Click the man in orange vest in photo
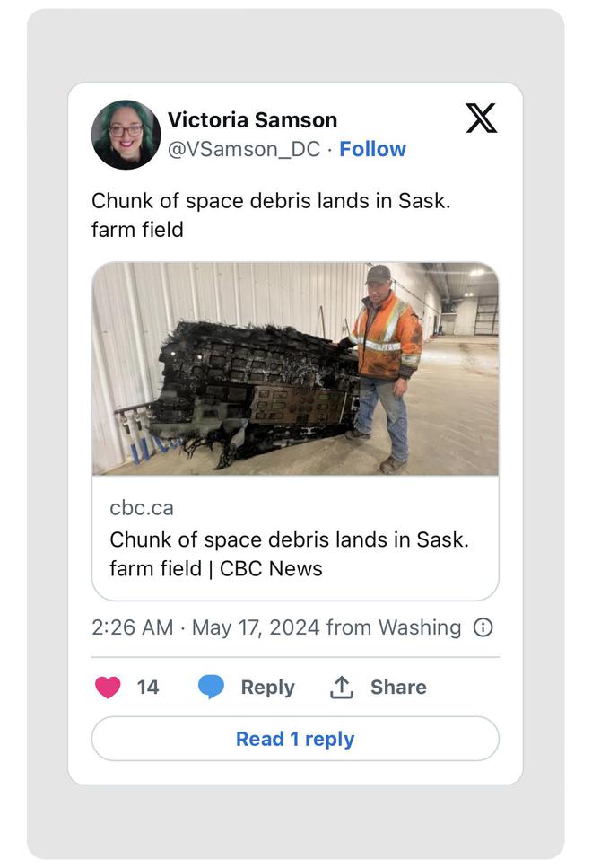 pos(385,368)
